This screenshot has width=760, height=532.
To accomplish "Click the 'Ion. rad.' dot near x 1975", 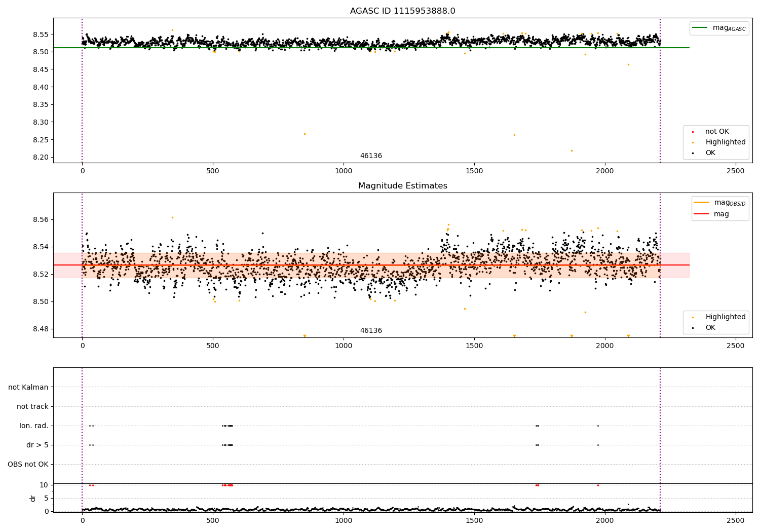I will pos(598,426).
